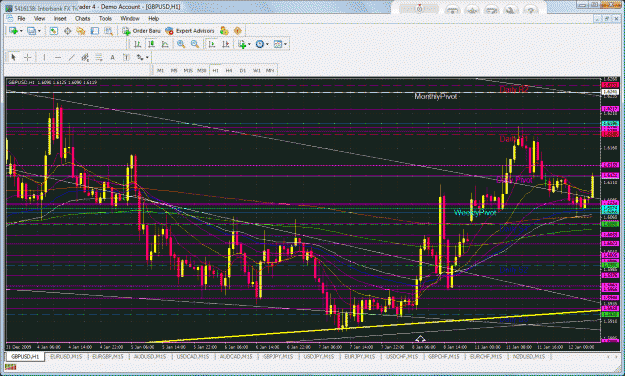Screen dimensions: 625x376
Task: Expand the Periods dropdown arrow
Action: [x=267, y=45]
